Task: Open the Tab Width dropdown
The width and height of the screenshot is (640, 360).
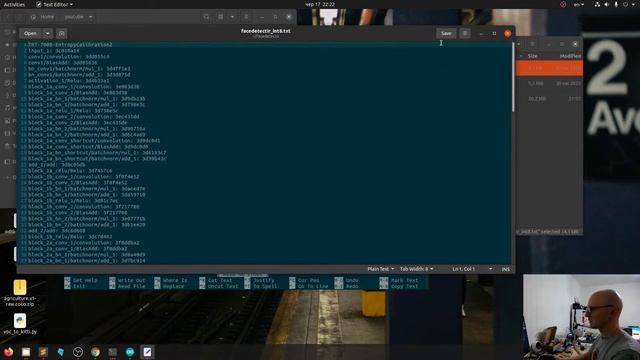Action: click(x=416, y=269)
